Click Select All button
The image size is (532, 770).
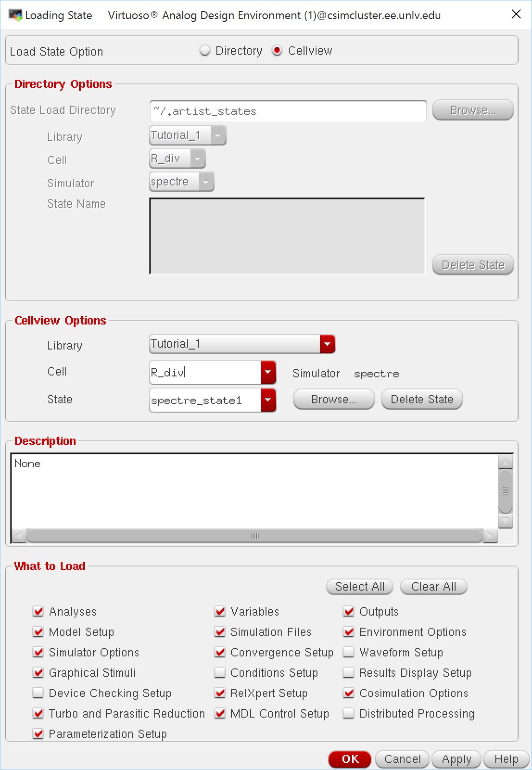[x=360, y=587]
